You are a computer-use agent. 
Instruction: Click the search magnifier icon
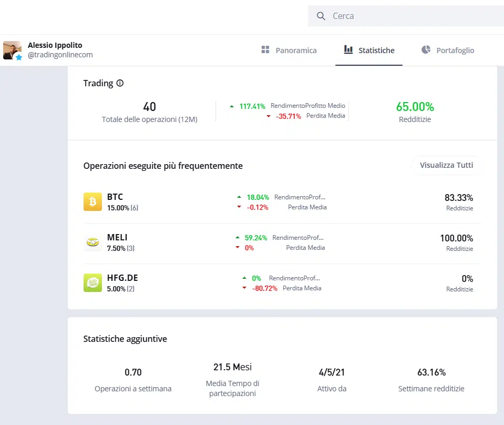point(321,16)
